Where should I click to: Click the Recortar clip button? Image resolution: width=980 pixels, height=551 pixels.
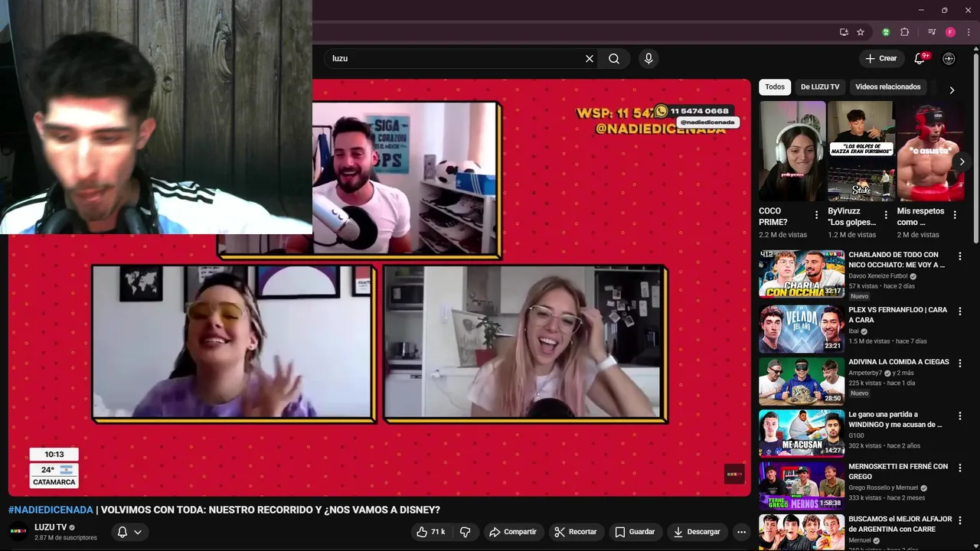pyautogui.click(x=576, y=532)
